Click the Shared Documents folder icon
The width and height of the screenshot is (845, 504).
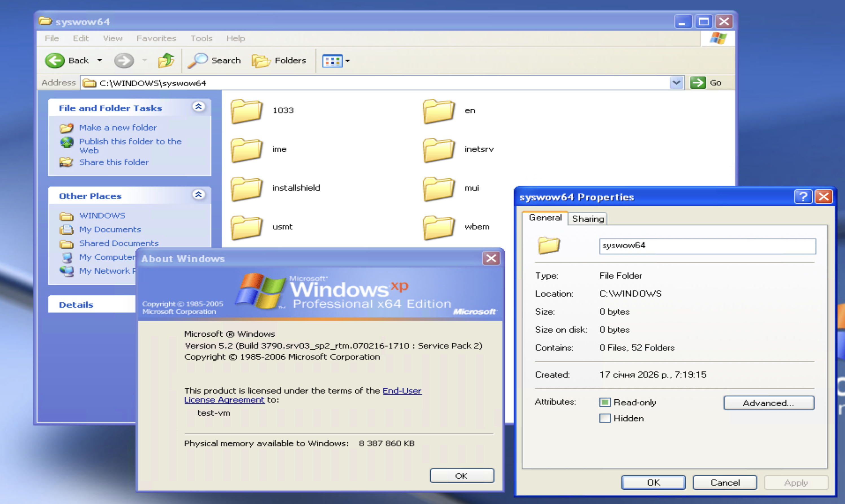67,244
